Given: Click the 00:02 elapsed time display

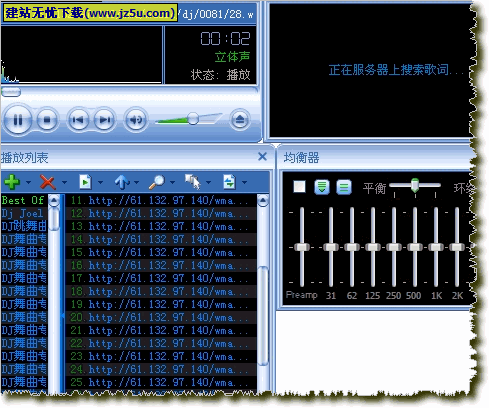Looking at the screenshot, I should 225,39.
